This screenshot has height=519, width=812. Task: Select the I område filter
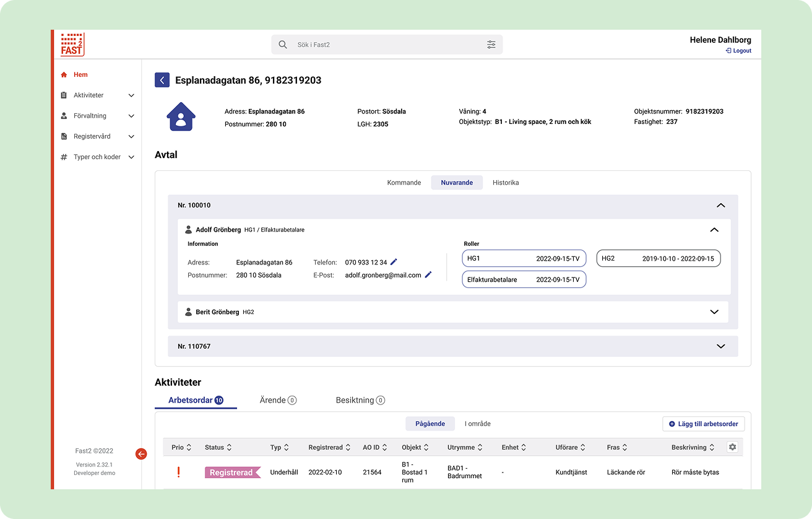478,424
